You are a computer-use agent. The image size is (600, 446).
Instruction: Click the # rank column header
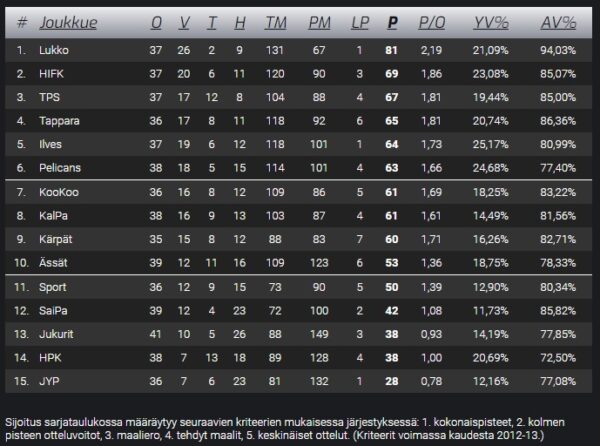tap(21, 22)
